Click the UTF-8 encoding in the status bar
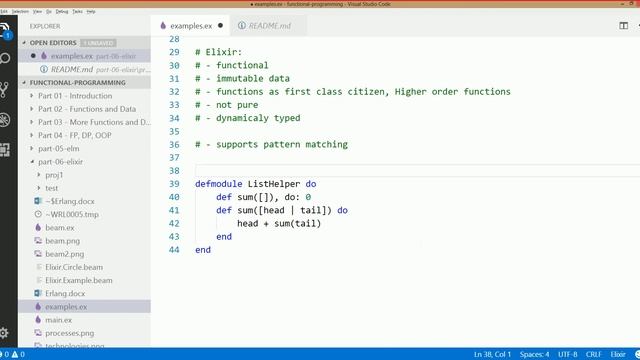Screen dimensions: 640x360 568,354
